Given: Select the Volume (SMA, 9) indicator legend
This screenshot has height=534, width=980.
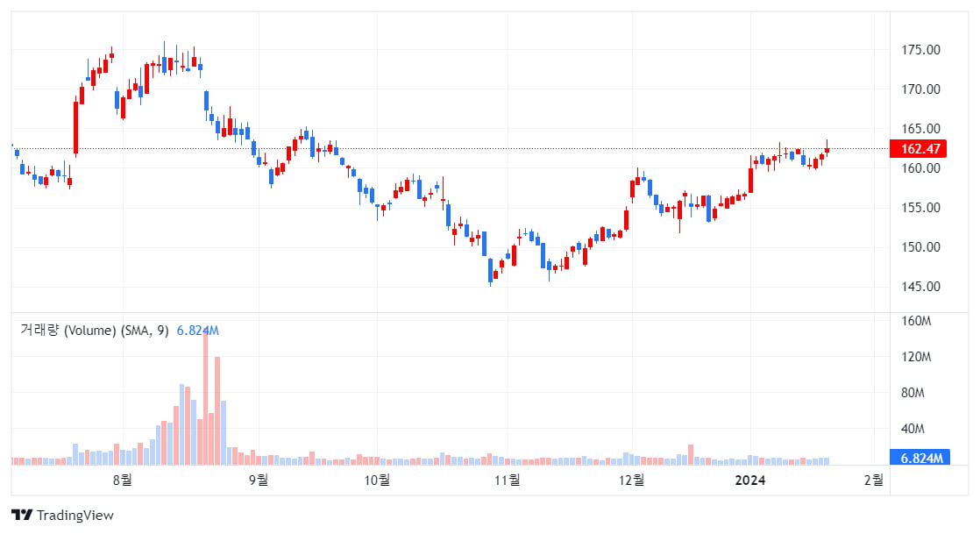Looking at the screenshot, I should tap(95, 331).
